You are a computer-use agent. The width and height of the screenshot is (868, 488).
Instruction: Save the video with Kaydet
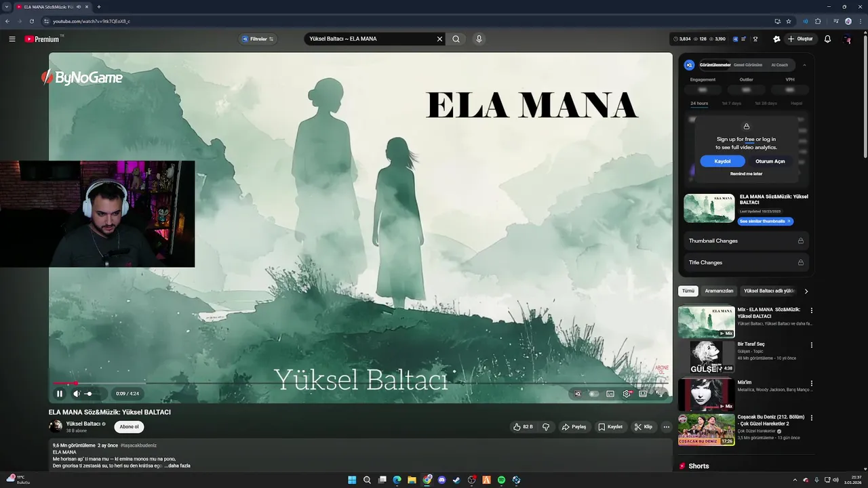tap(610, 427)
